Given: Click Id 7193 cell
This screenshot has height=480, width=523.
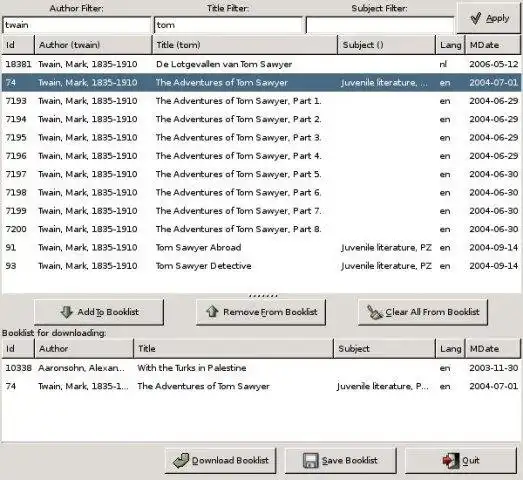Looking at the screenshot, I should coord(16,101).
